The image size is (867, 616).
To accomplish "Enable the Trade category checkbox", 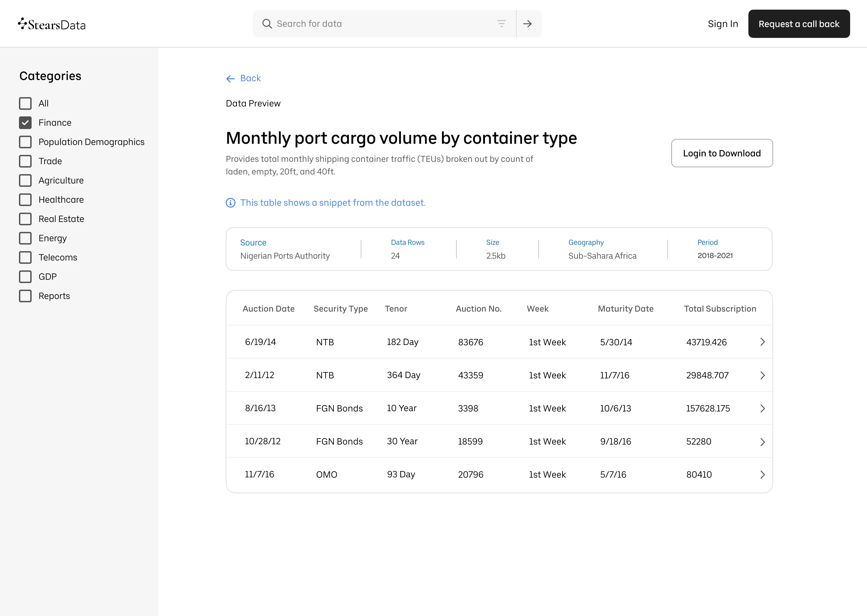I will pos(25,161).
